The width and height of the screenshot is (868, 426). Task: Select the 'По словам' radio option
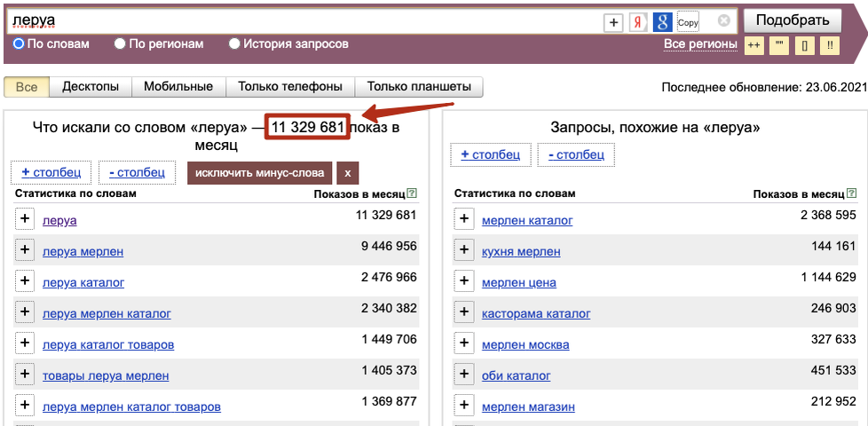19,43
